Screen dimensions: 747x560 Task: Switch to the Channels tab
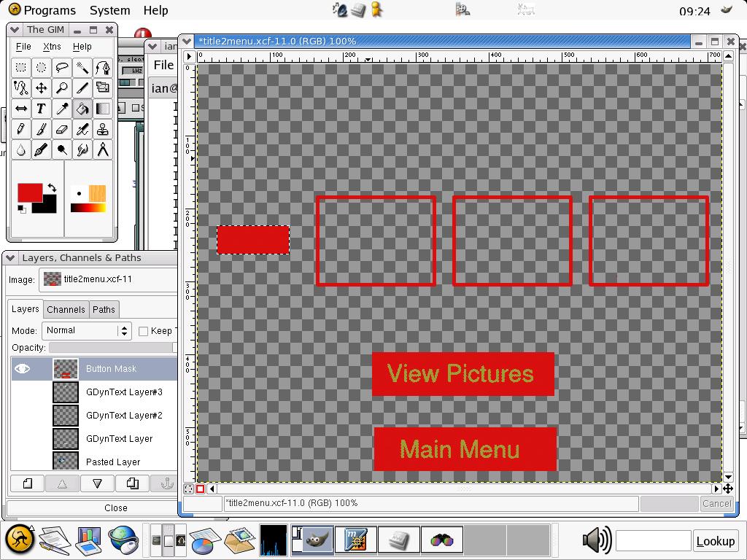click(66, 310)
